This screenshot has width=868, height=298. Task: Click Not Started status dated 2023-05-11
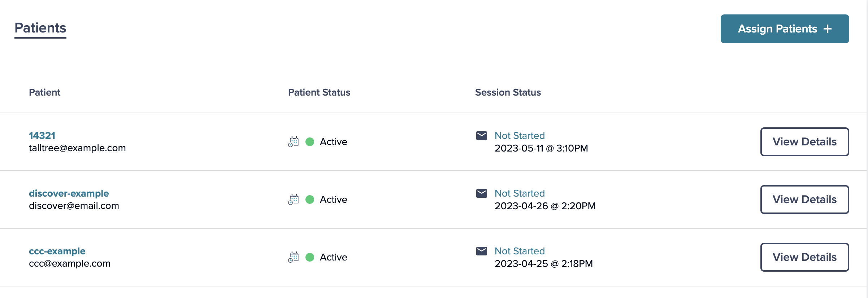pos(520,136)
